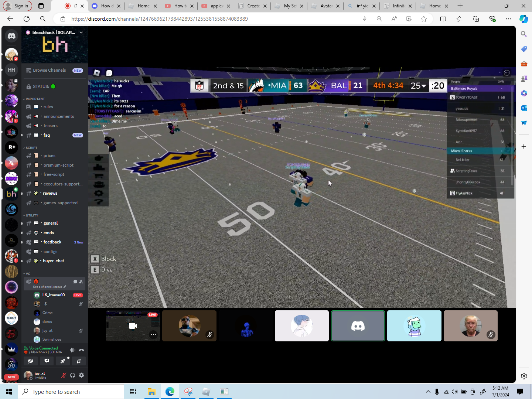532x399 pixels.
Task: Open Browse Channels
Action: tap(55, 70)
